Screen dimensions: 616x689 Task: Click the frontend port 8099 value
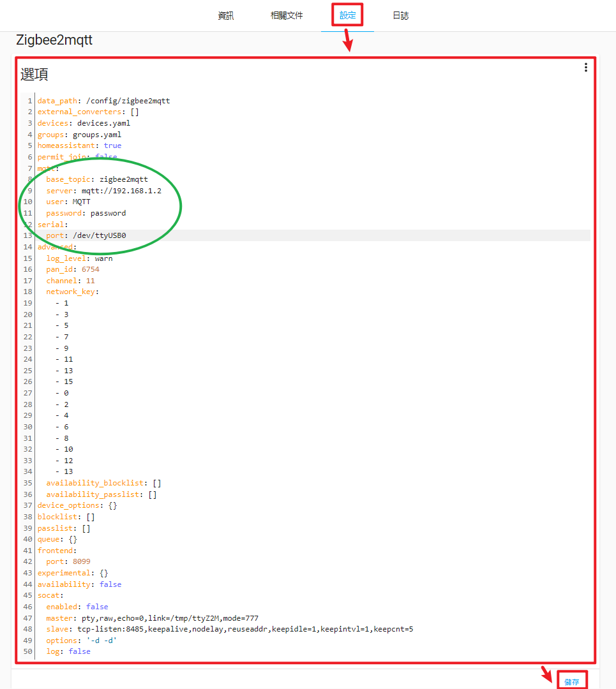pyautogui.click(x=81, y=562)
